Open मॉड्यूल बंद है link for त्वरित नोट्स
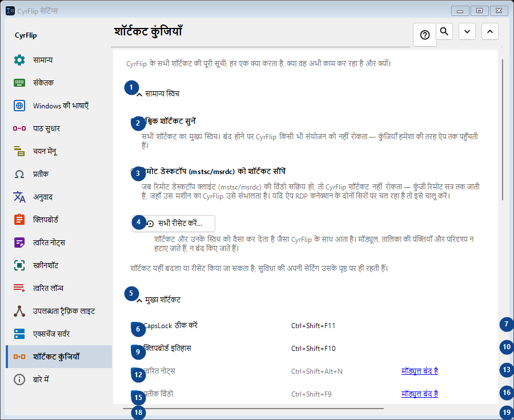Image resolution: width=514 pixels, height=420 pixels. click(x=420, y=371)
